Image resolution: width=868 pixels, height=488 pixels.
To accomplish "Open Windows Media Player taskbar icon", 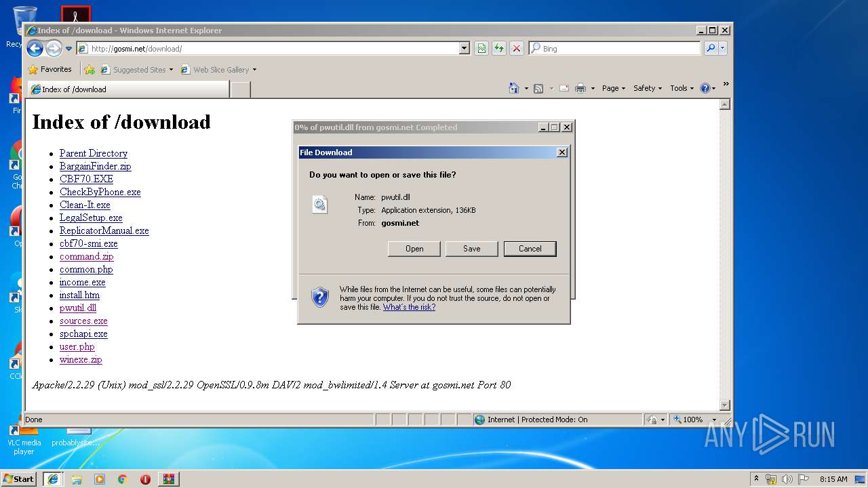I will click(x=100, y=479).
